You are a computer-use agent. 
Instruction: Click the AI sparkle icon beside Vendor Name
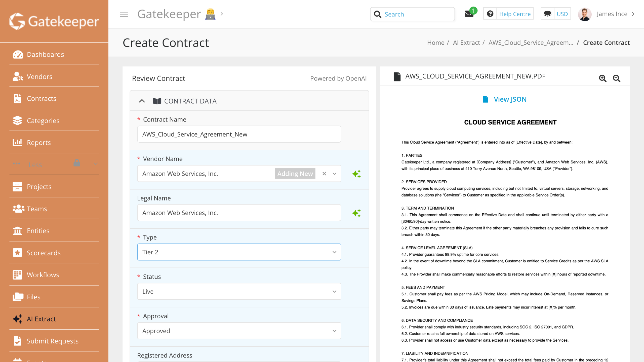click(x=356, y=174)
